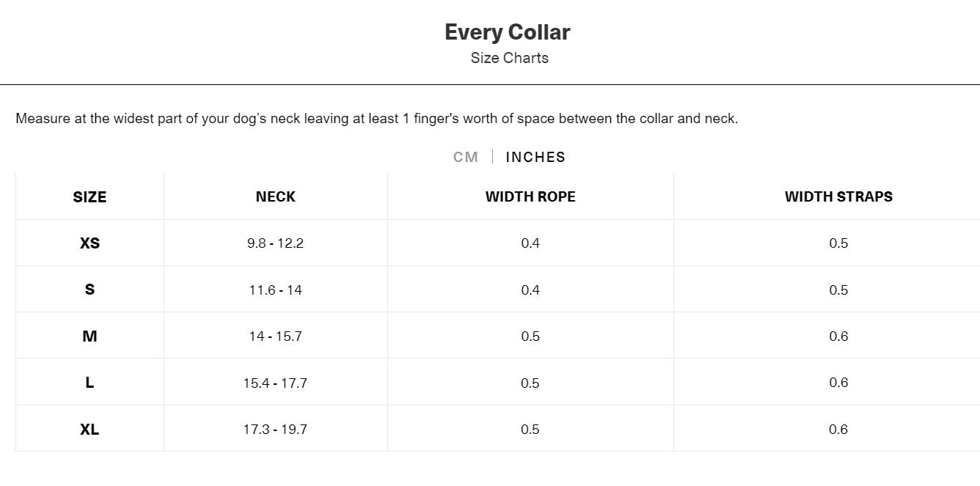Click the WIDTH STRAPS column header
The width and height of the screenshot is (980, 486).
point(838,196)
